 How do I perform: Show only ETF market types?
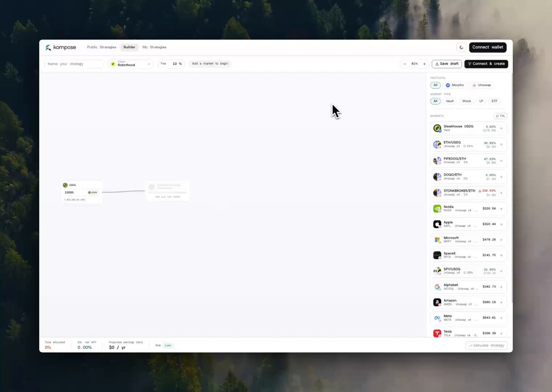494,101
